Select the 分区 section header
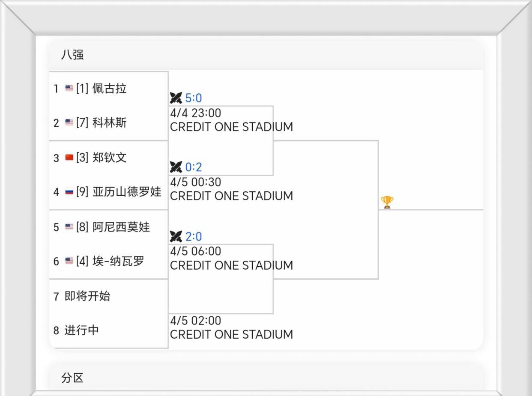The height and width of the screenshot is (396, 532). pyautogui.click(x=72, y=378)
